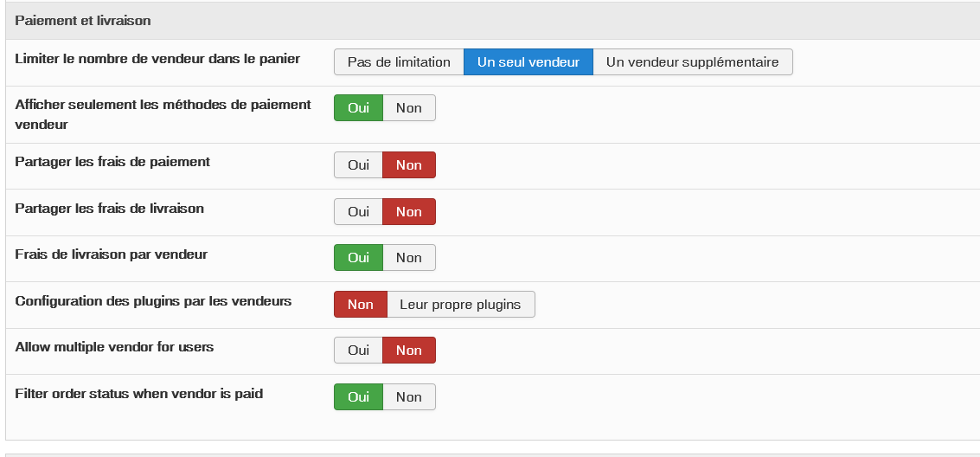Click the 'Configuration des plugins par les vendeurs' label
This screenshot has height=457, width=980.
[x=153, y=301]
